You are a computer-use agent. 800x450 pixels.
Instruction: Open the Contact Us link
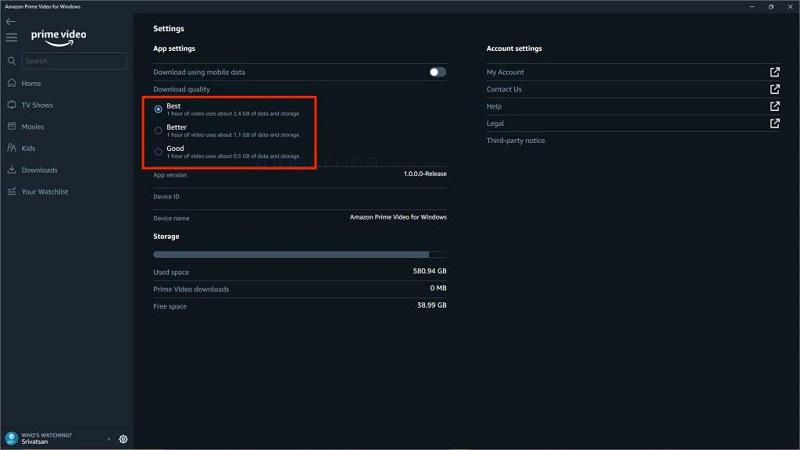504,89
